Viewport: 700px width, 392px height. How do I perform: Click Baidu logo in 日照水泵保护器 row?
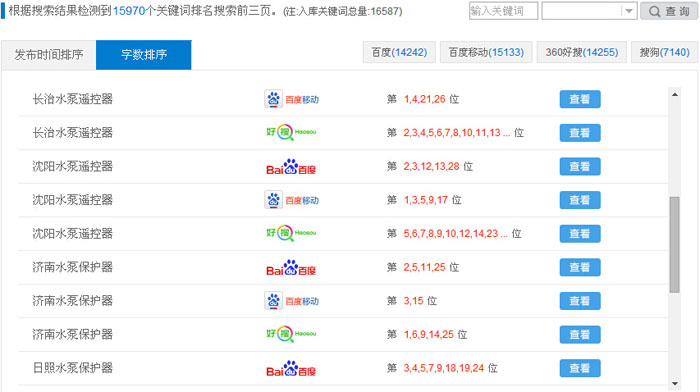291,369
